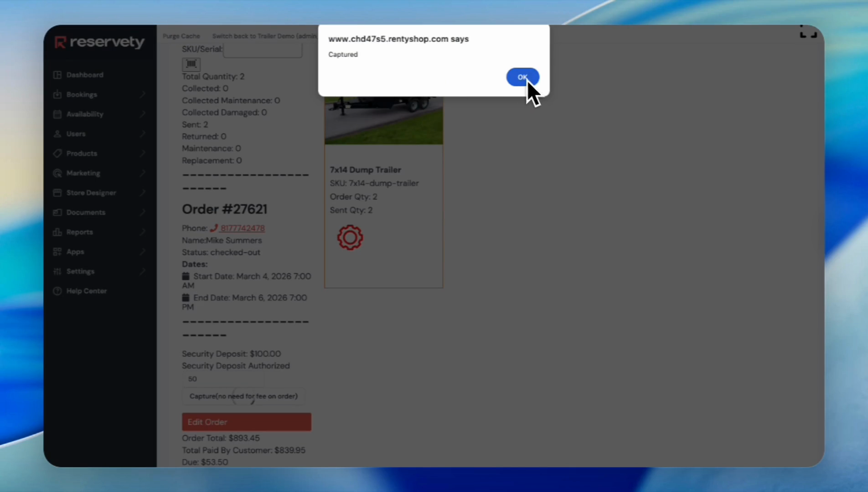Expand the Settings section chevron
868x492 pixels.
coord(143,271)
